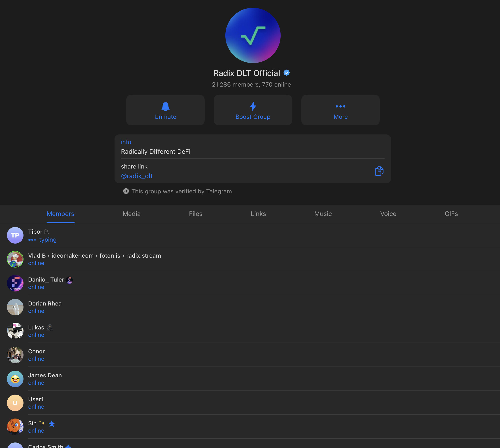Screen dimensions: 500x448
Task: Open Vlad B member profile row
Action: [x=94, y=259]
